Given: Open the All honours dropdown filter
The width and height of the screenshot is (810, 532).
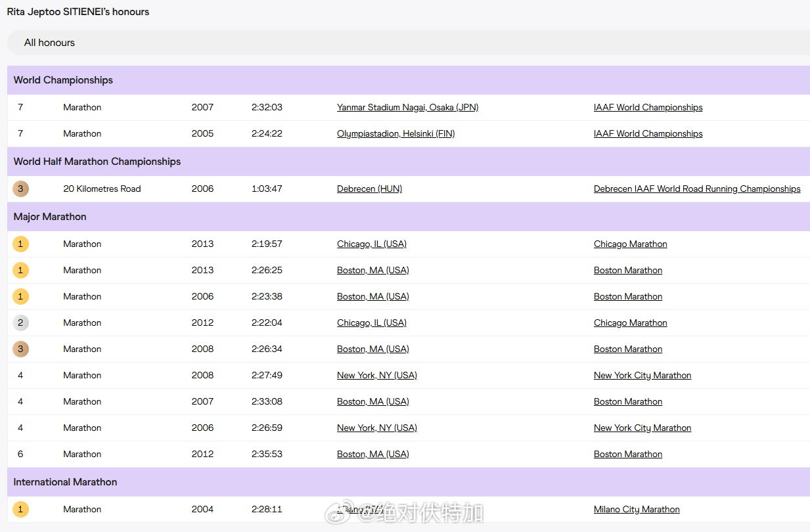Looking at the screenshot, I should pyautogui.click(x=407, y=43).
